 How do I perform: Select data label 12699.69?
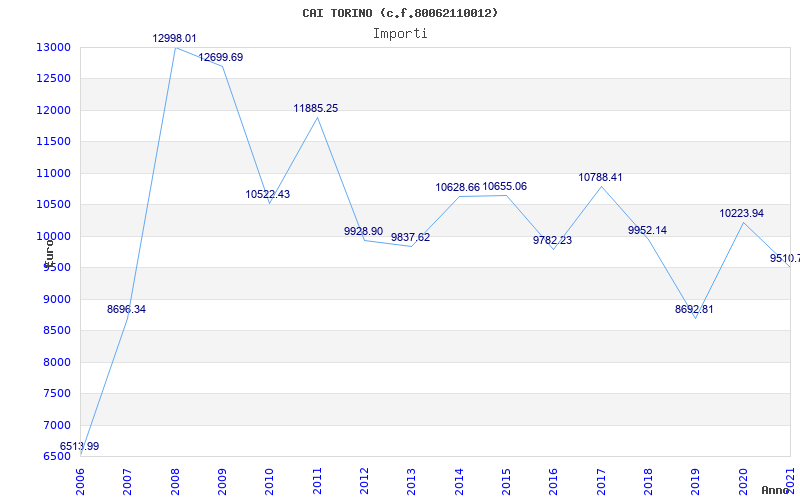[221, 57]
